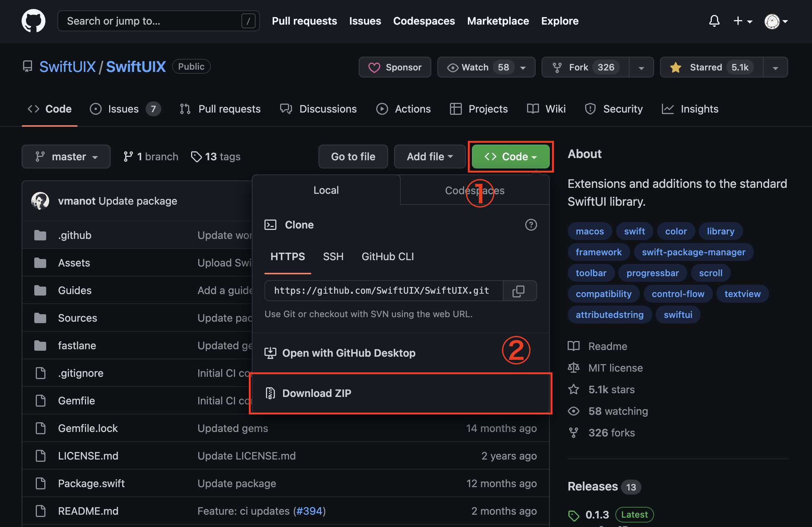
Task: Select the HTTPS clone tab
Action: pos(288,257)
